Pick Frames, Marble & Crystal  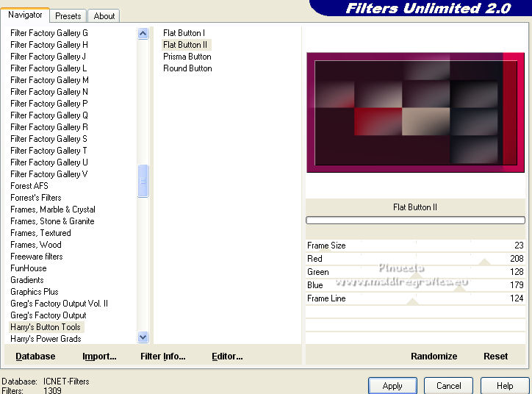[53, 209]
